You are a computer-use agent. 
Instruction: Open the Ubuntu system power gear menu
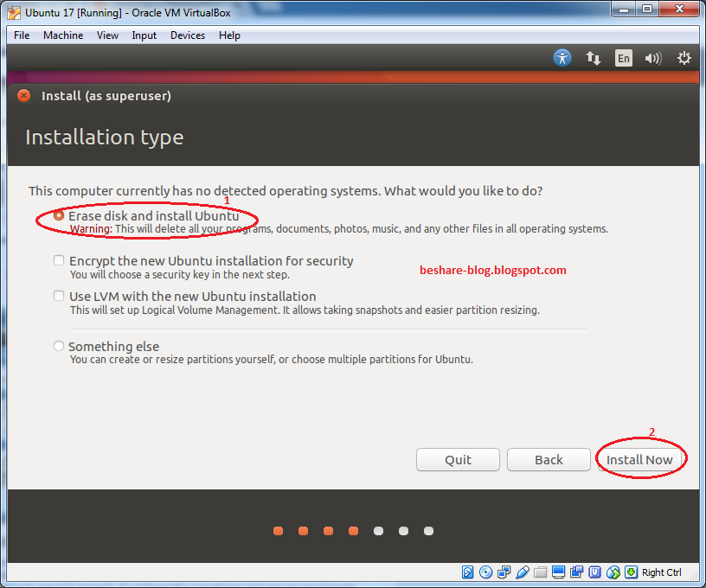(684, 58)
